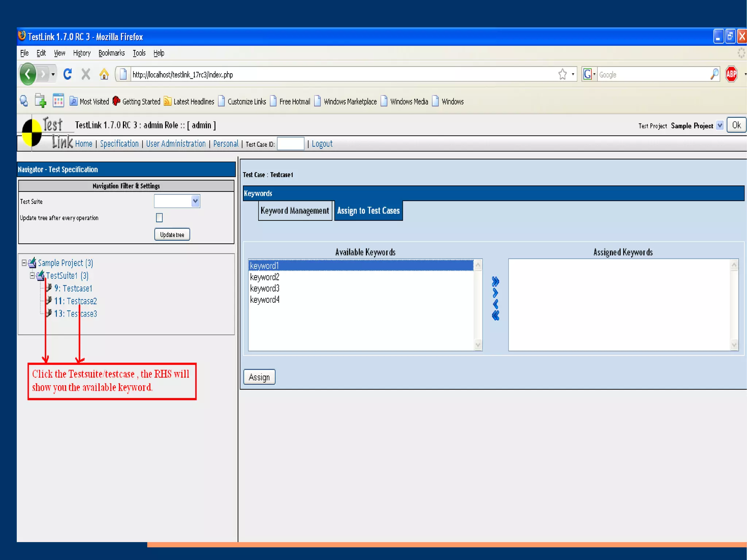Open search engine chooser dropdown arrow
The height and width of the screenshot is (560, 747).
594,74
